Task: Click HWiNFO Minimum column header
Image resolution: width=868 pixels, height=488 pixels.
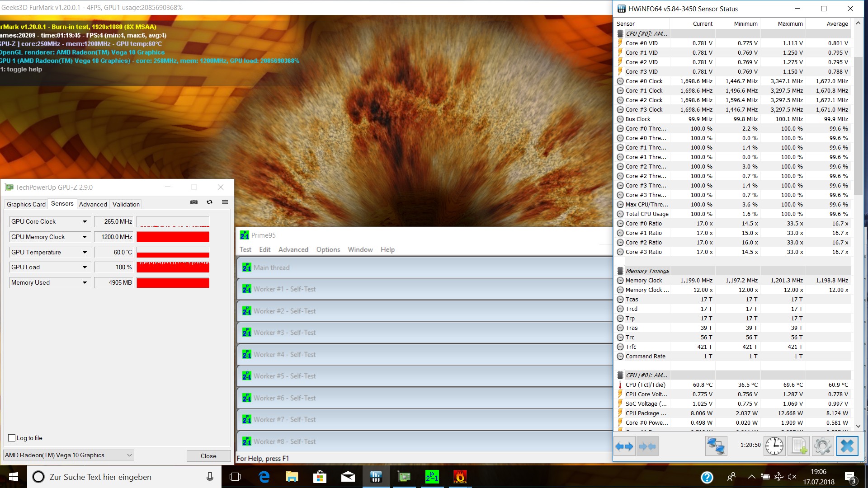Action: pyautogui.click(x=738, y=23)
